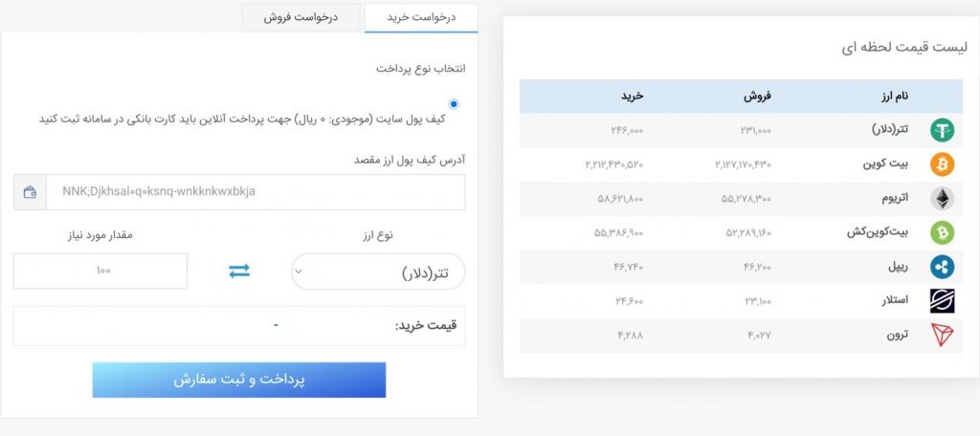
Task: Click پرداخت و ثبت سفارش button
Action: coord(238,380)
